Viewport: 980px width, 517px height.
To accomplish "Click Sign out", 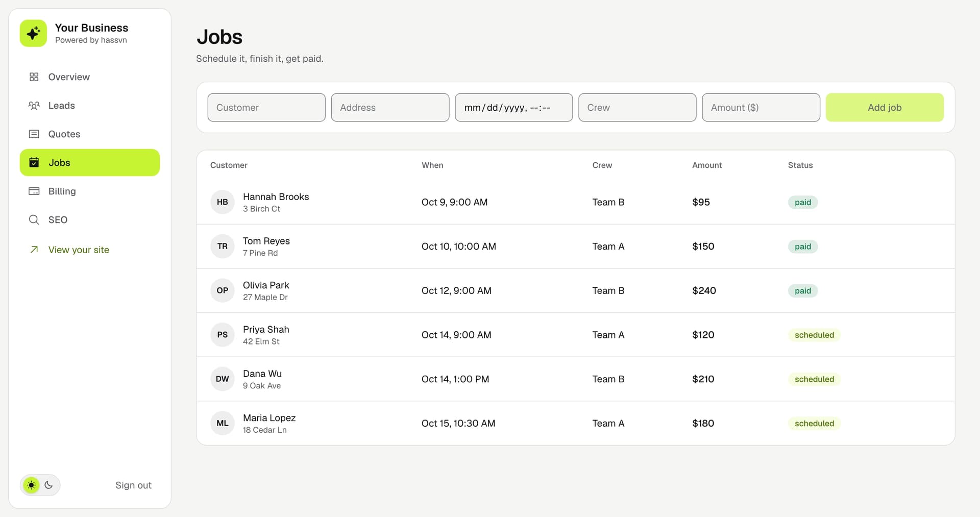I will tap(133, 485).
